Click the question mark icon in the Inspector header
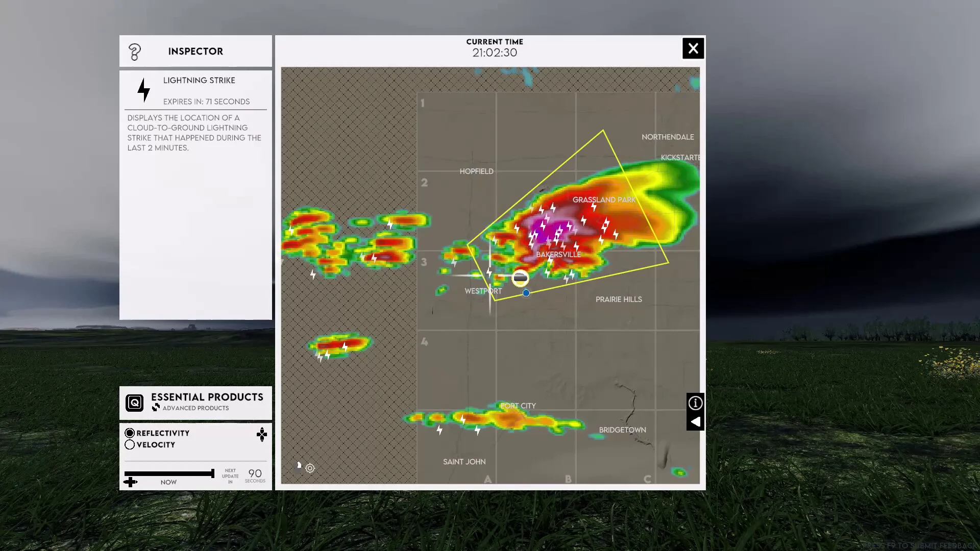 click(135, 51)
